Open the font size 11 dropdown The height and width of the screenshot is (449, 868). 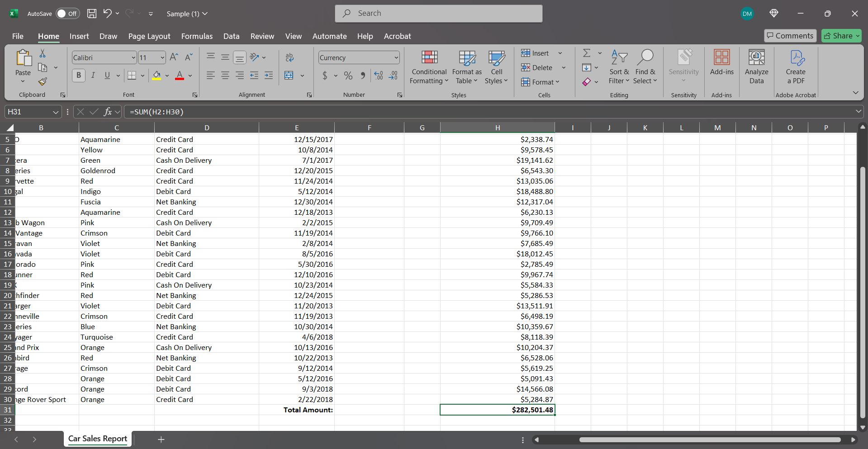point(162,57)
